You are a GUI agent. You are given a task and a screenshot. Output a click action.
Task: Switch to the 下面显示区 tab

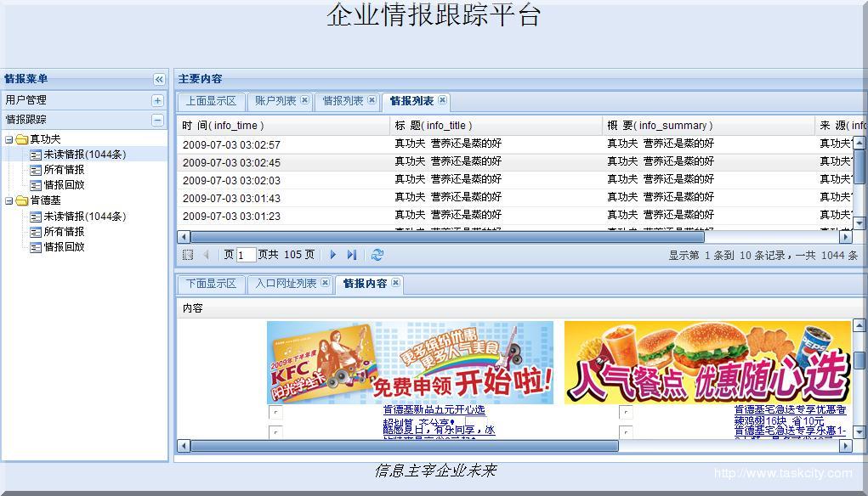[212, 284]
